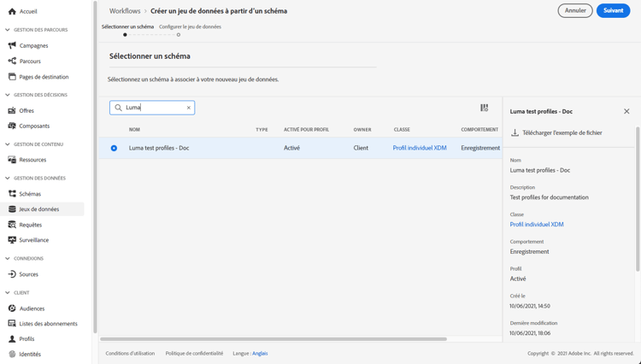
Task: Click the Sources arrow icon
Action: click(12, 274)
